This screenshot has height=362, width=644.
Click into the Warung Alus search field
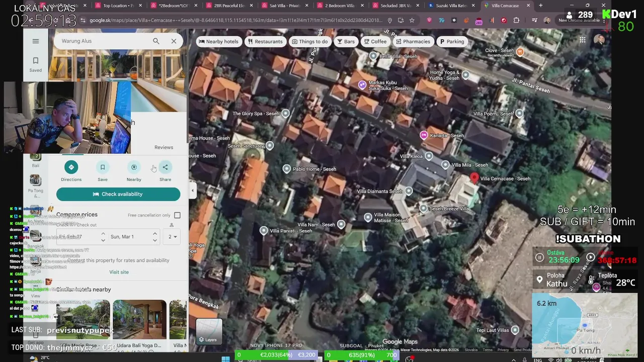[103, 41]
